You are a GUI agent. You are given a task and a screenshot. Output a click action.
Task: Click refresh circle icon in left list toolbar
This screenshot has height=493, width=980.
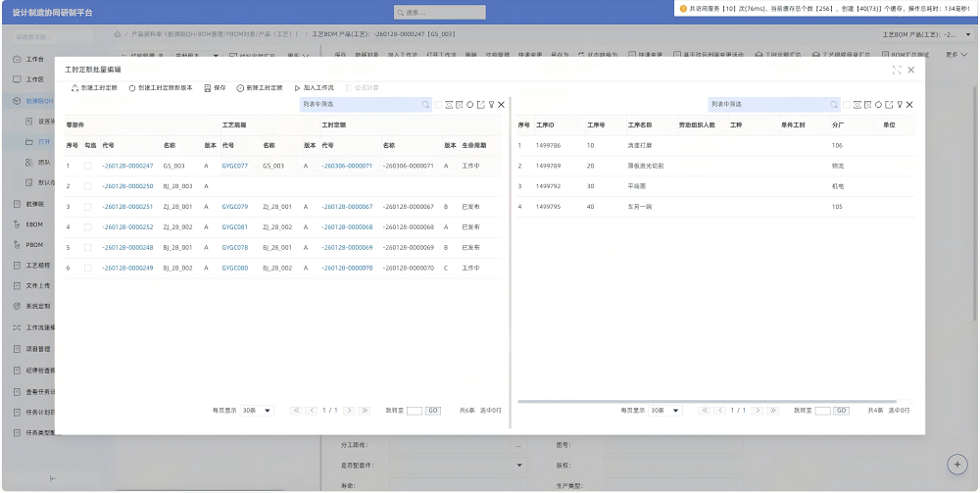point(470,104)
